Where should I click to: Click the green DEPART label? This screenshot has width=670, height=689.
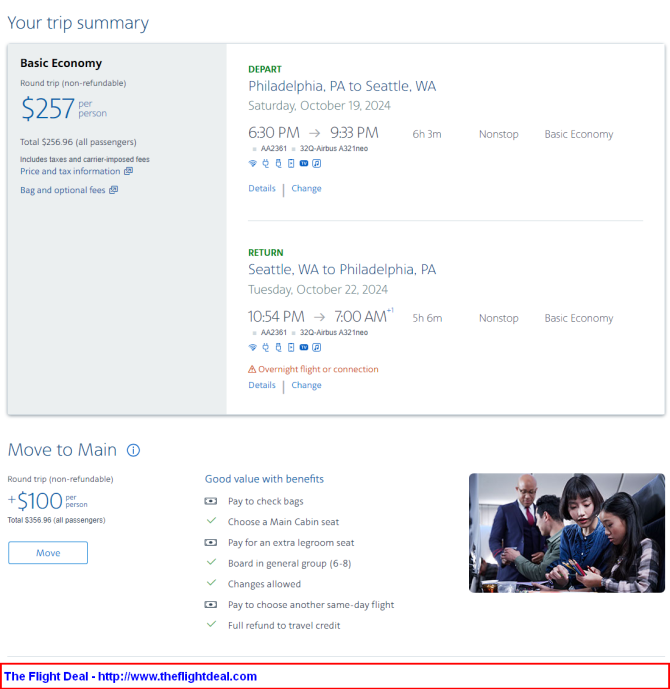tap(265, 69)
